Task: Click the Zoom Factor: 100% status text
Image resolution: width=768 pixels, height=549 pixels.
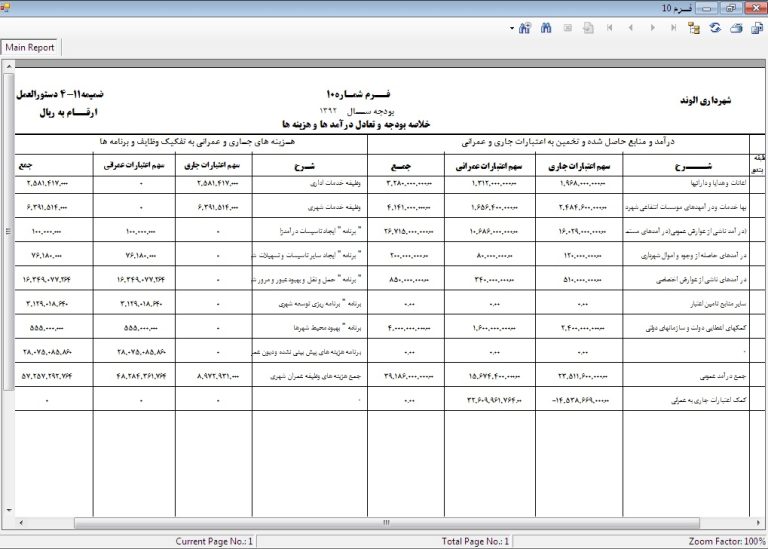Action: pos(726,541)
